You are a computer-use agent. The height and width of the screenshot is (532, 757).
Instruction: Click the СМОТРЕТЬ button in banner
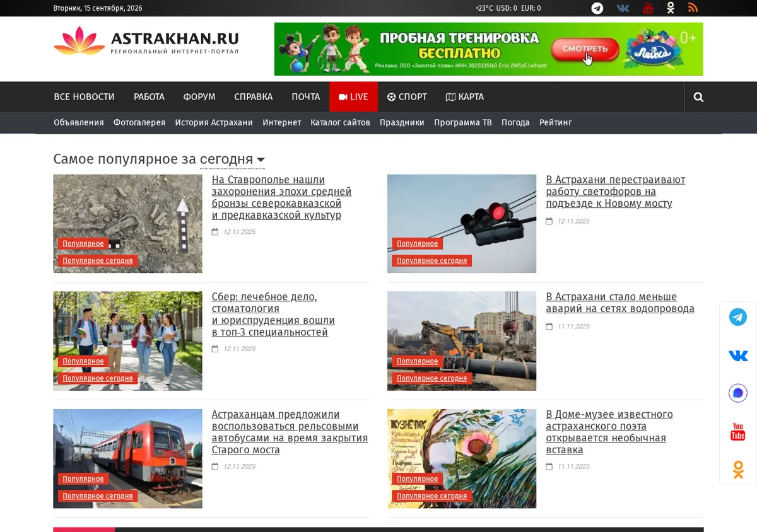[x=585, y=49]
